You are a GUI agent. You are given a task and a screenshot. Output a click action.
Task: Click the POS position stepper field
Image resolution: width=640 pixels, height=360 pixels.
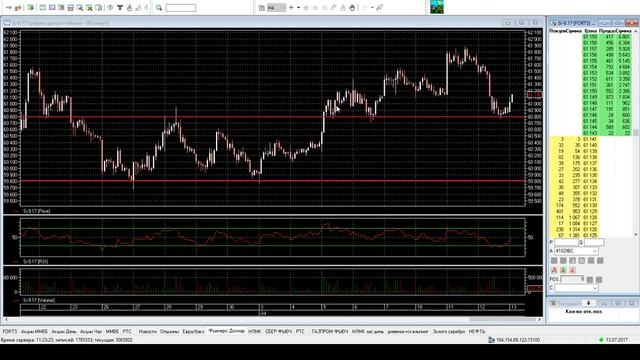(572, 279)
